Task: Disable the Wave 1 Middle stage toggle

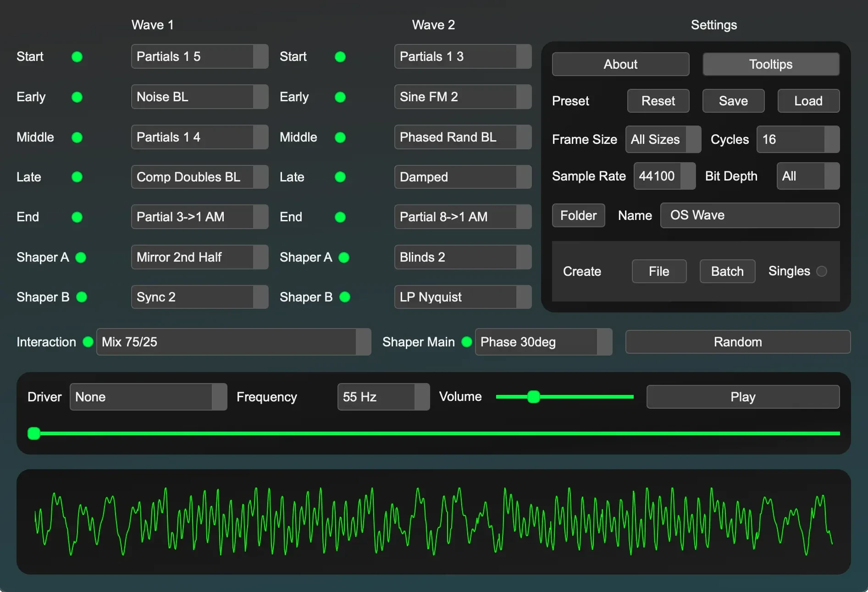Action: click(x=77, y=137)
